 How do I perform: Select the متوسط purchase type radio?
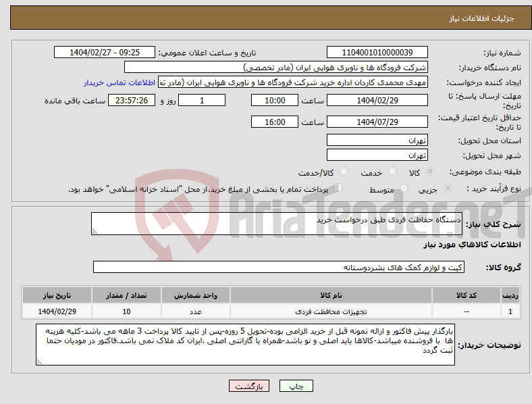404,188
